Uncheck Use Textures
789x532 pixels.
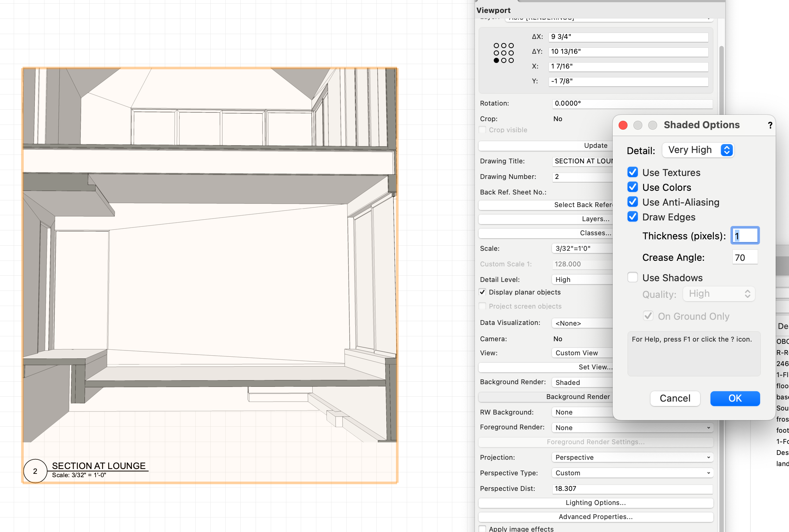coord(632,172)
